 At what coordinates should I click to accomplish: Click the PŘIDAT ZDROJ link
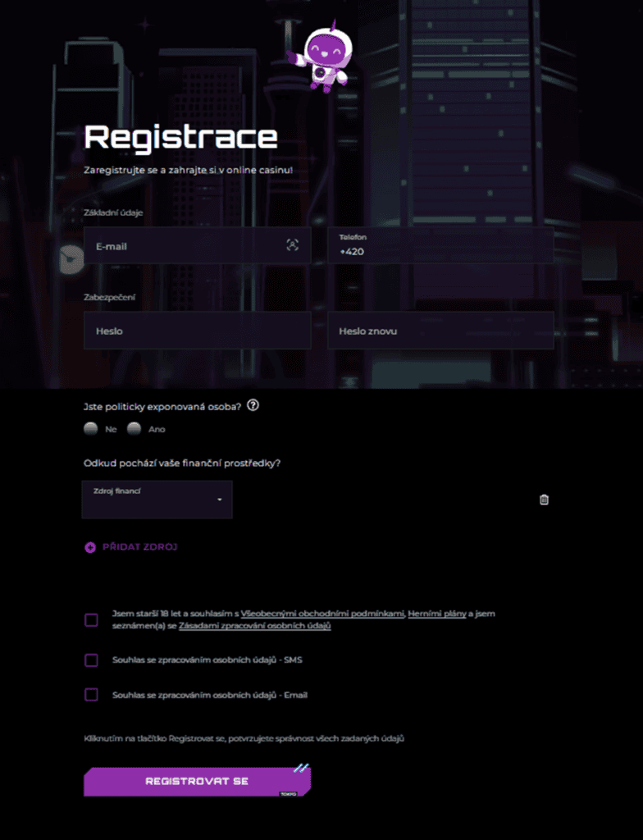tap(140, 547)
